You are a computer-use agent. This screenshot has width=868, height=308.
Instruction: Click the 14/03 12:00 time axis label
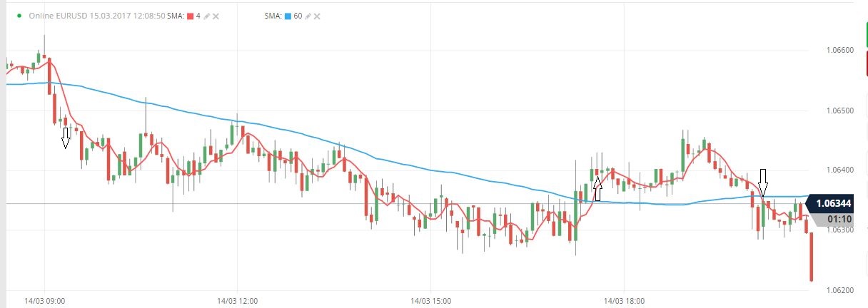(x=237, y=301)
